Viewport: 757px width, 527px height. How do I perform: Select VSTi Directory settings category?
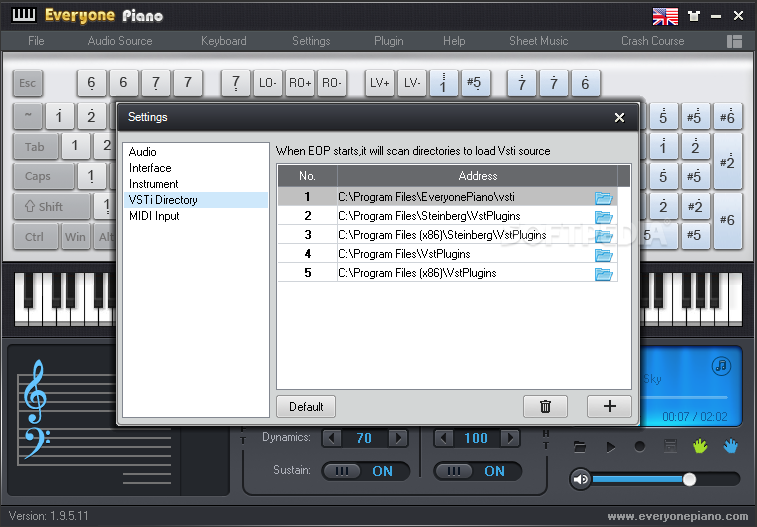click(196, 200)
